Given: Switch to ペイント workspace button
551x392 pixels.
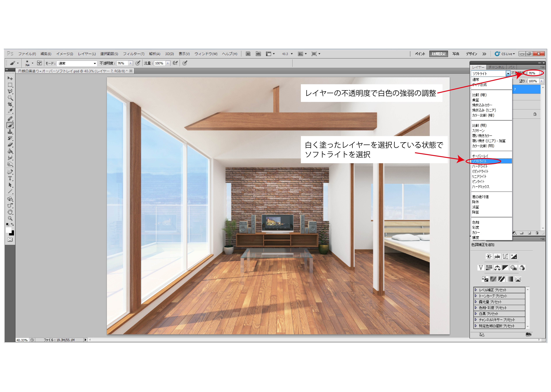Looking at the screenshot, I should (x=420, y=54).
